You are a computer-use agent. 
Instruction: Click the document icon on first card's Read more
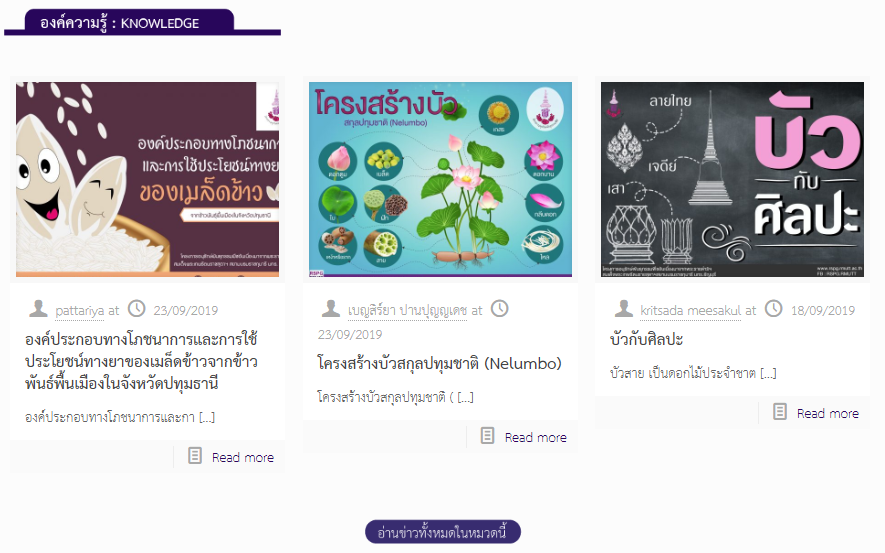[195, 456]
